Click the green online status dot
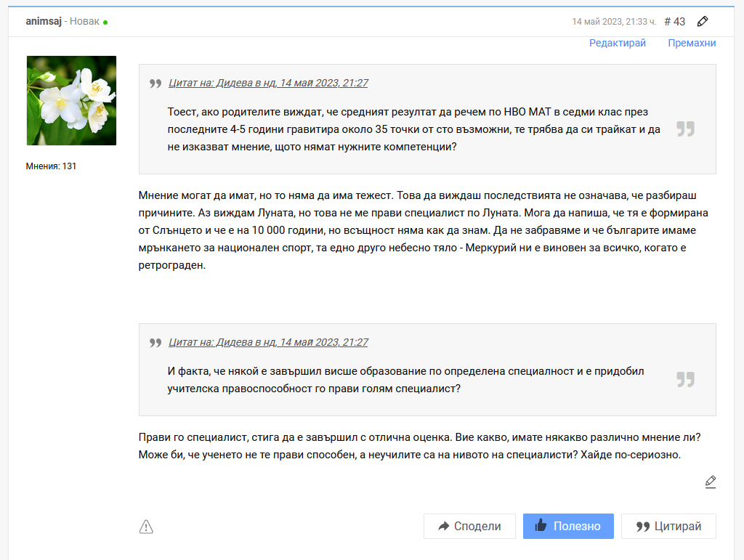744x560 pixels. point(105,23)
